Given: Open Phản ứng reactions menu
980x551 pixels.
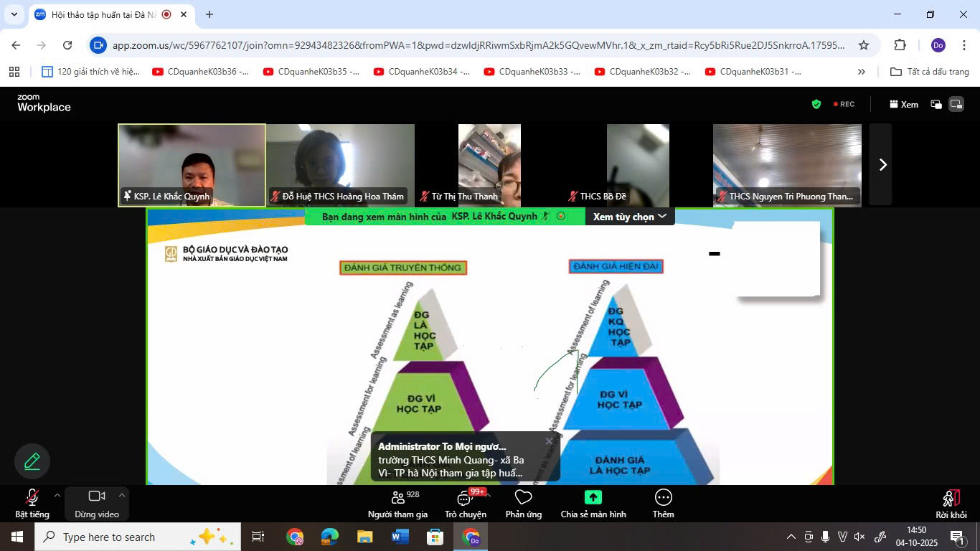Looking at the screenshot, I should click(x=523, y=503).
